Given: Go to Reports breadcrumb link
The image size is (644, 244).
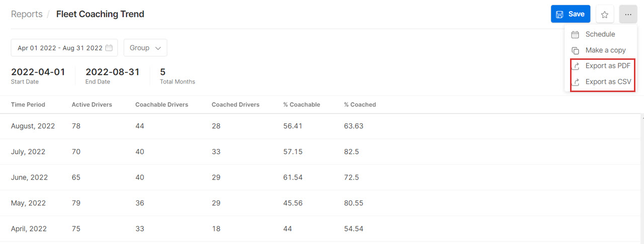Looking at the screenshot, I should pos(27,14).
